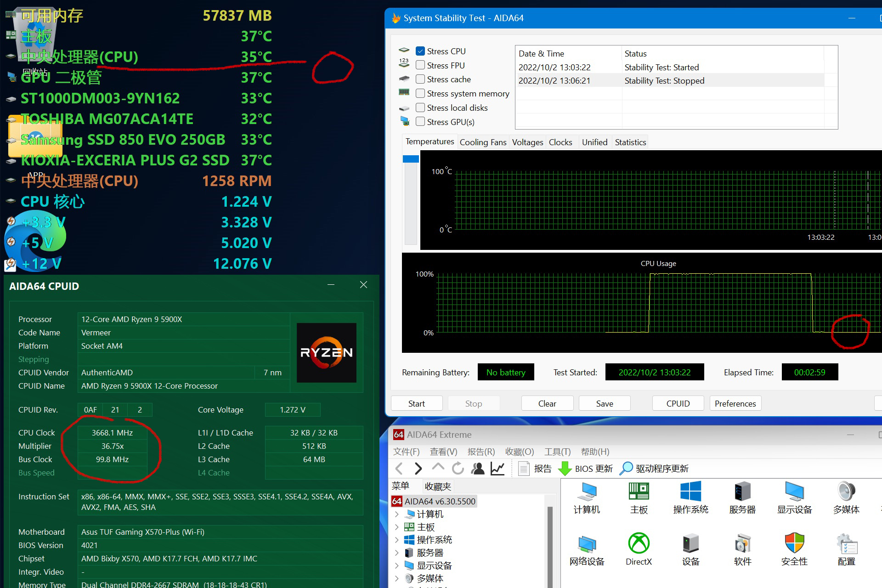
Task: Click the blue temperature graph color swatch
Action: [411, 159]
